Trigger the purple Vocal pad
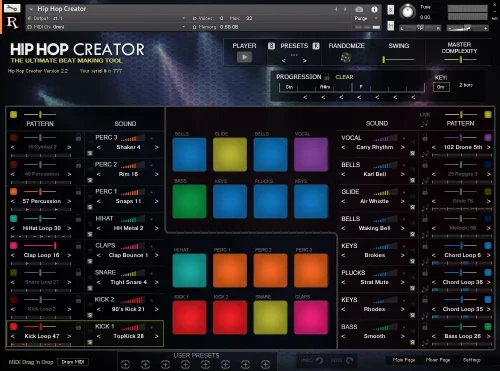Screen dimensions: 500x371 [311, 155]
